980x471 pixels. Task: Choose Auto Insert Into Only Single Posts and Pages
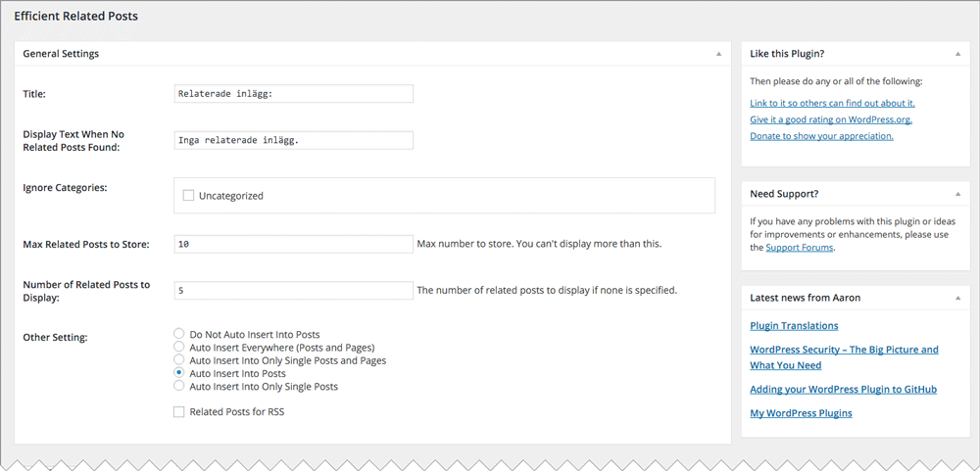pyautogui.click(x=179, y=360)
